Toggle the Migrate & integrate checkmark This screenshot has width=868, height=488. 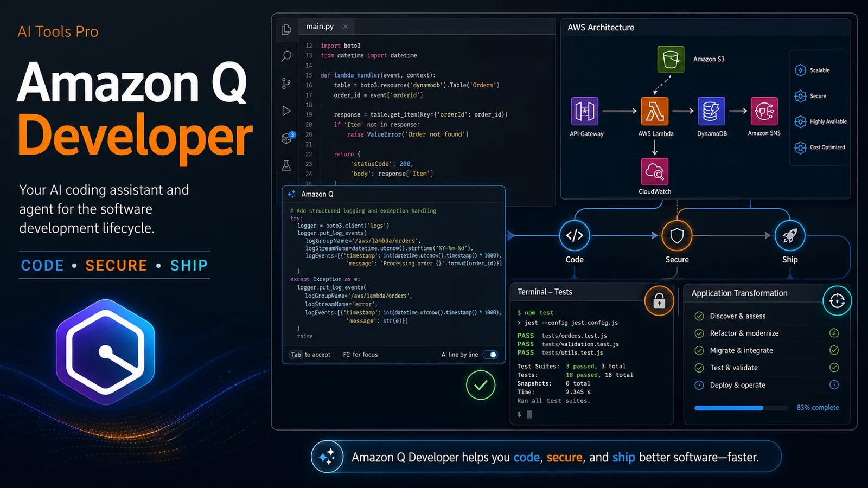click(x=700, y=351)
